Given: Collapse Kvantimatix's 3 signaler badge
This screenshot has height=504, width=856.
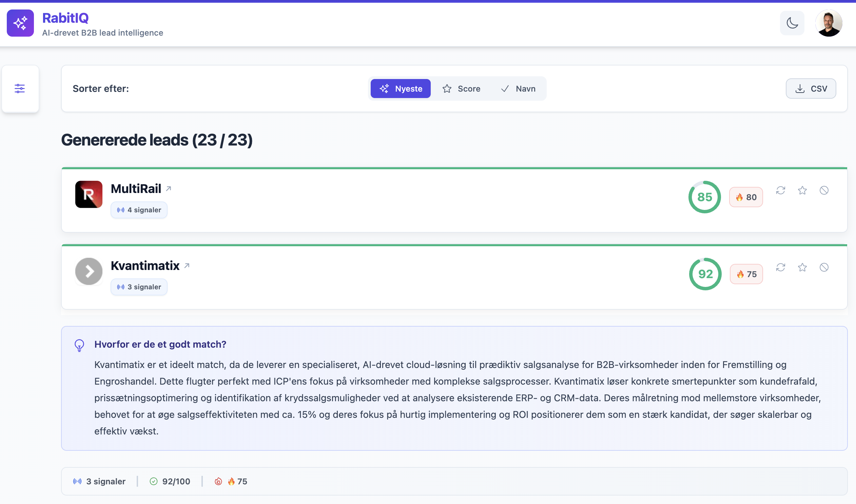Looking at the screenshot, I should coord(139,287).
